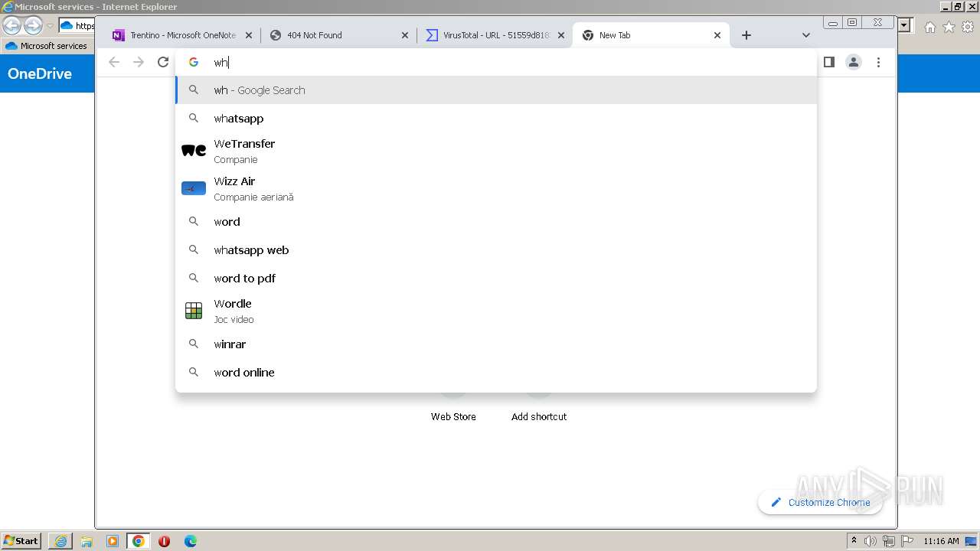Viewport: 980px width, 551px height.
Task: Click the taskbar clock showing 11:16 AM
Action: pos(941,541)
